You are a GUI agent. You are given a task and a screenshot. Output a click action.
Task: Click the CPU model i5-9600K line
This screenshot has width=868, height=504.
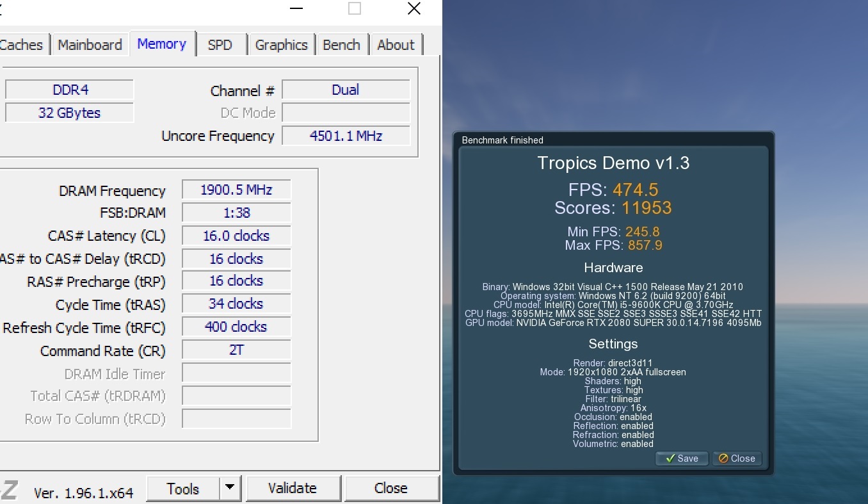click(x=613, y=305)
